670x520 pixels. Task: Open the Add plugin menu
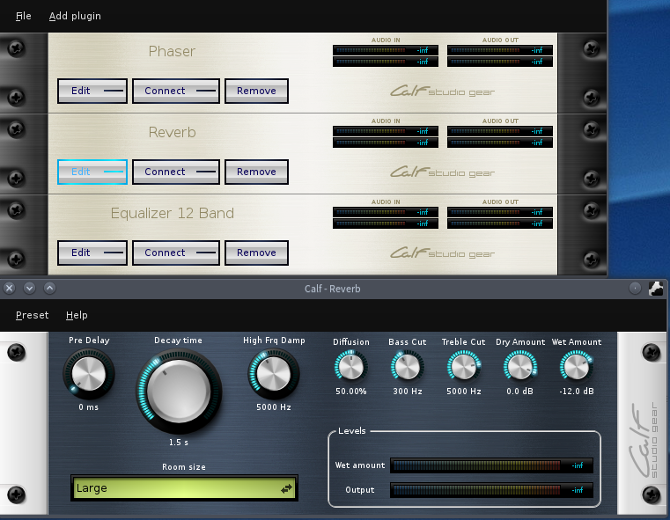[75, 16]
